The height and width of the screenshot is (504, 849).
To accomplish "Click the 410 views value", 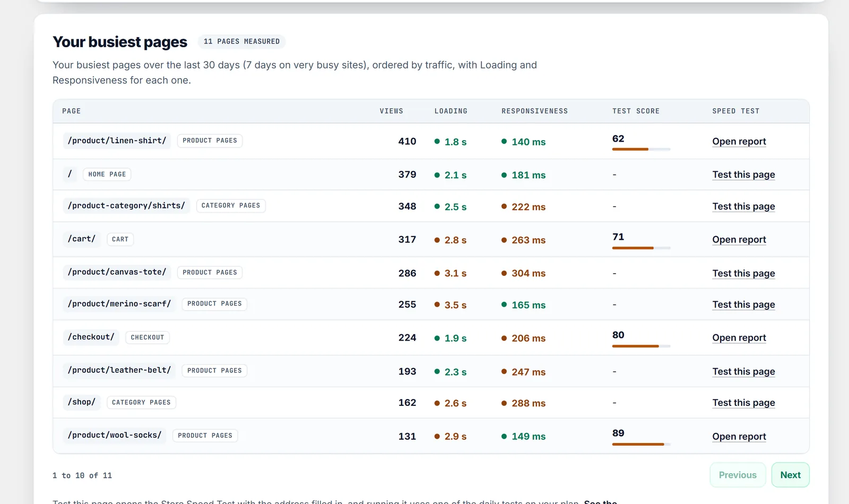I will (x=407, y=141).
